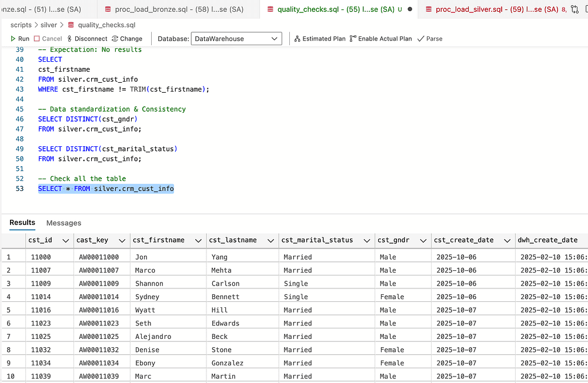Click quality_checks.sql in the breadcrumb
The height and width of the screenshot is (383, 588).
click(106, 25)
